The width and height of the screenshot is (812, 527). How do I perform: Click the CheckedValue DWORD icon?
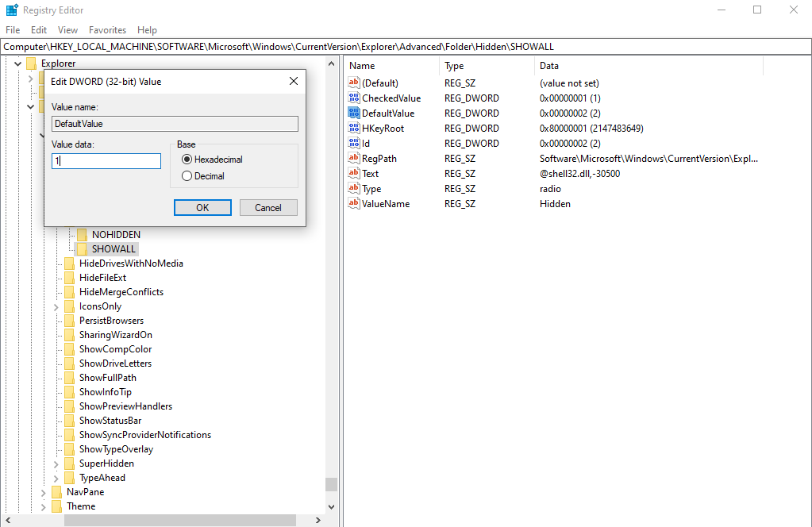click(353, 98)
